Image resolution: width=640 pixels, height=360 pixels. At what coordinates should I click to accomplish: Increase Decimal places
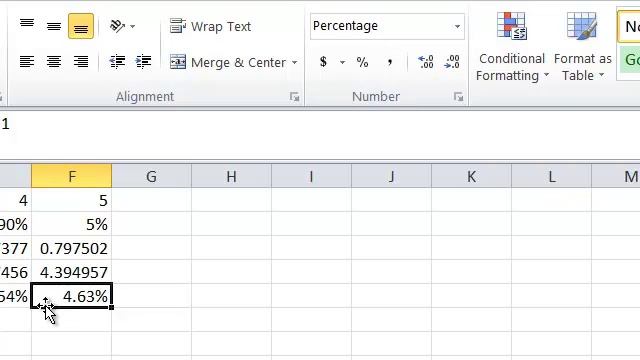425,62
